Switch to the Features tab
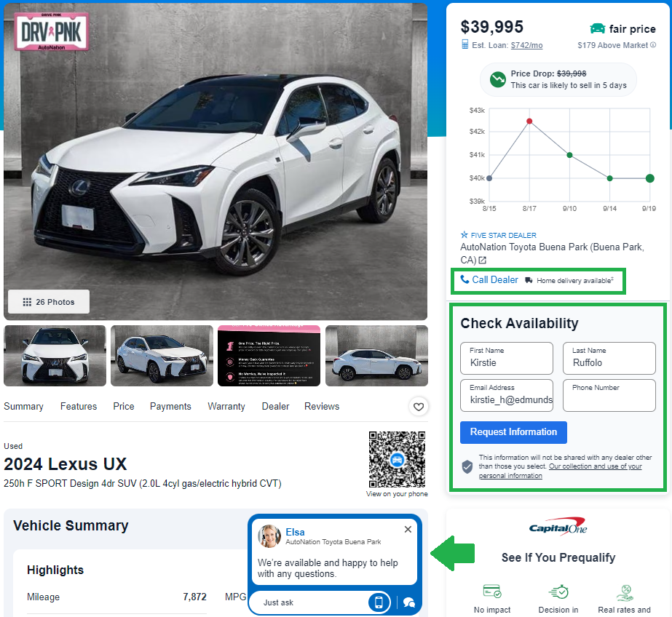This screenshot has width=672, height=617. [79, 406]
